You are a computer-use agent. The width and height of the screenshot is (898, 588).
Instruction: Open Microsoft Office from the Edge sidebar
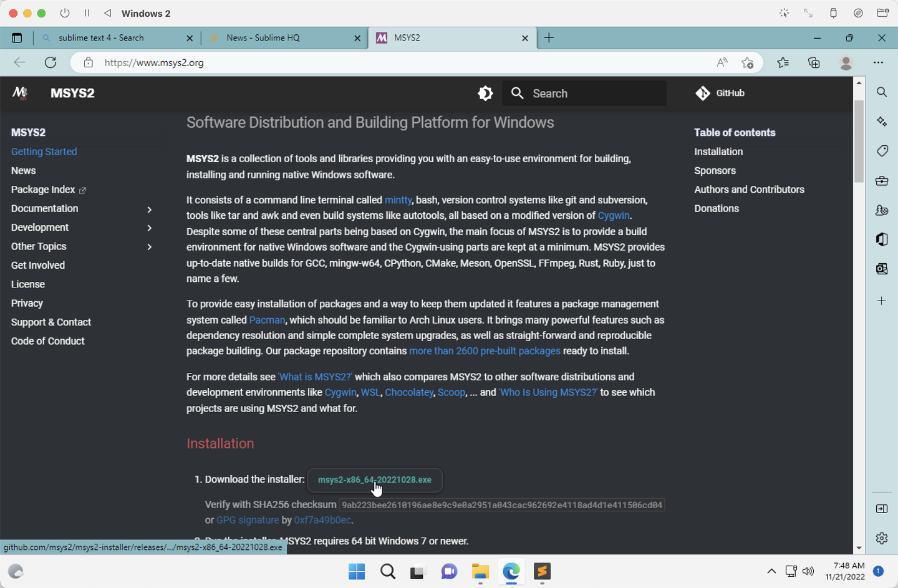click(882, 239)
